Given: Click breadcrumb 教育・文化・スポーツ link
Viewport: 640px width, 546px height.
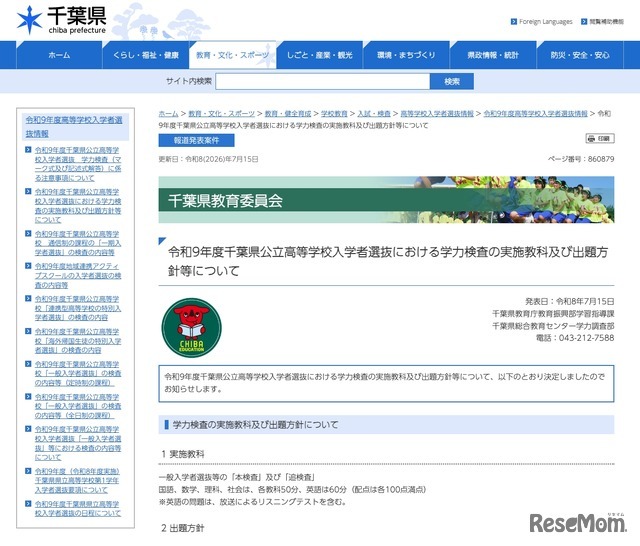Looking at the screenshot, I should click(x=221, y=113).
